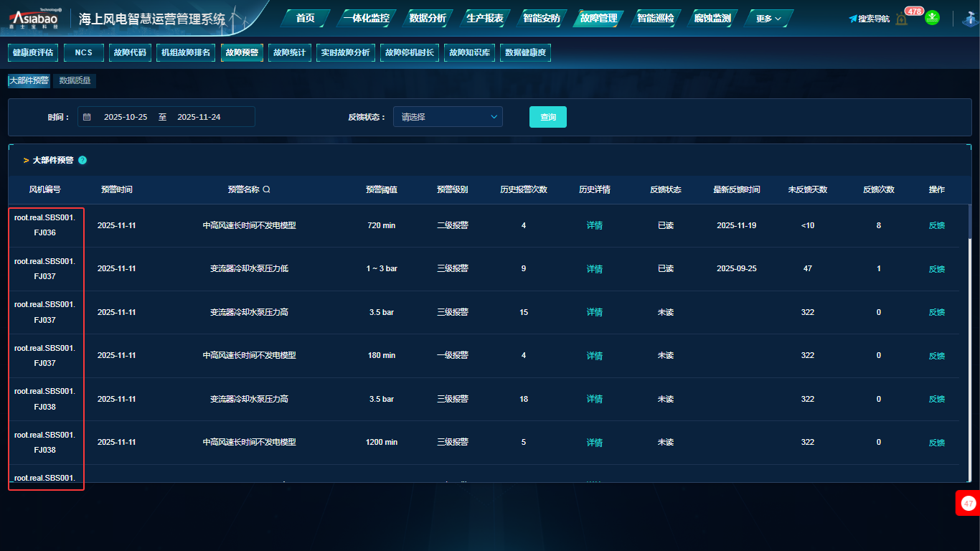Open the 反馈状态 dropdown
Viewport: 980px width, 551px height.
448,117
